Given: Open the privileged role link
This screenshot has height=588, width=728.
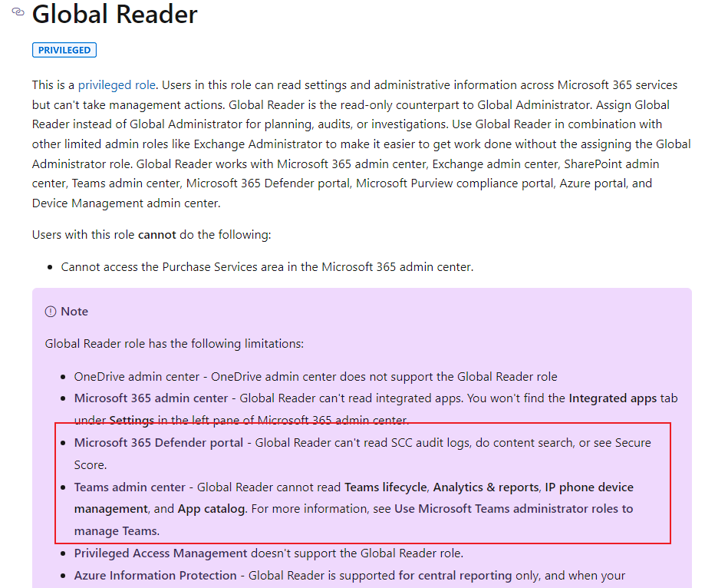Looking at the screenshot, I should 117,85.
